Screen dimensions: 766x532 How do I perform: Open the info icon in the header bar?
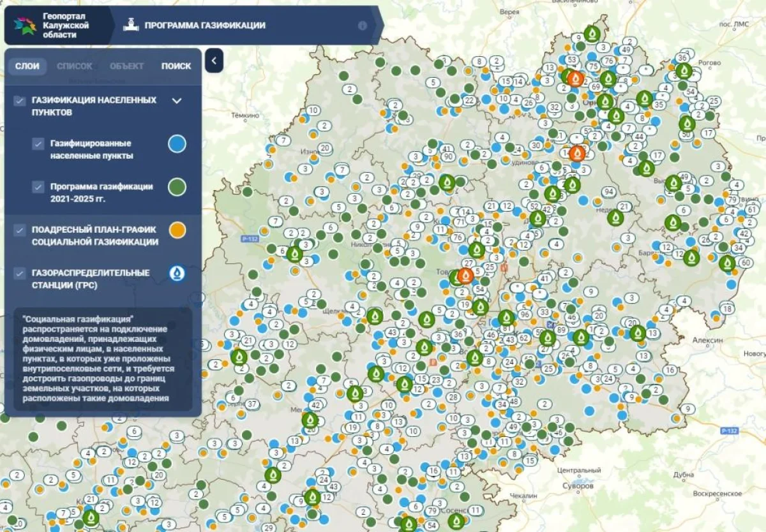362,26
